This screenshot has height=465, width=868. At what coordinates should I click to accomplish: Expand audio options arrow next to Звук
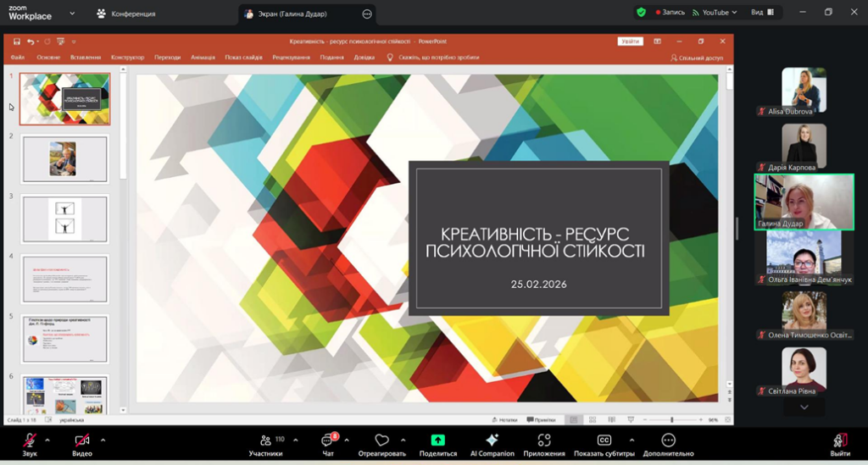[47, 440]
